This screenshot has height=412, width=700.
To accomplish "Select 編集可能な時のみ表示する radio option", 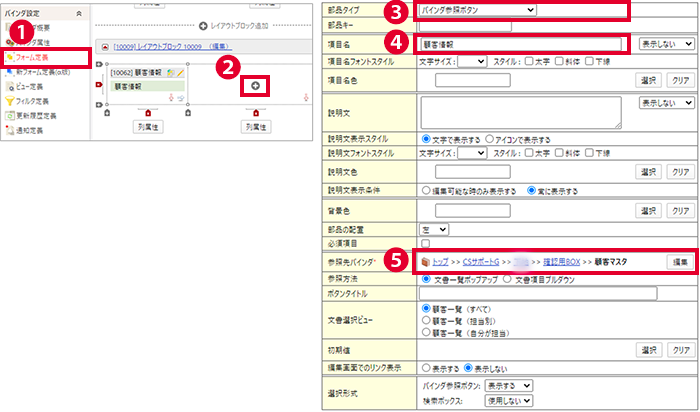I will click(x=426, y=191).
